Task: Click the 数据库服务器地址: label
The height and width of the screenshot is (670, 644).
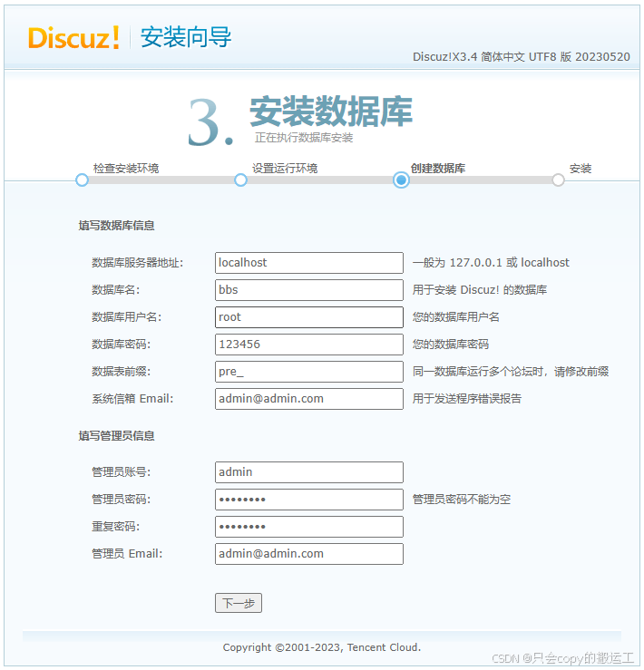Action: pos(137,263)
